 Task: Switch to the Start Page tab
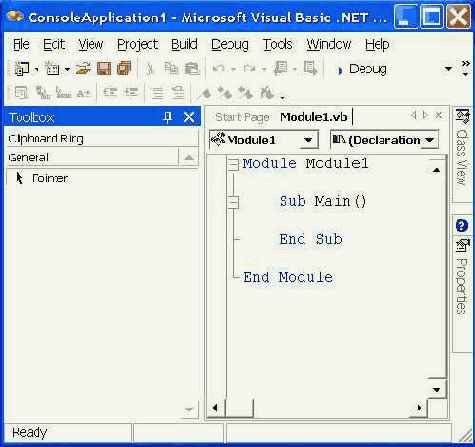(x=242, y=117)
